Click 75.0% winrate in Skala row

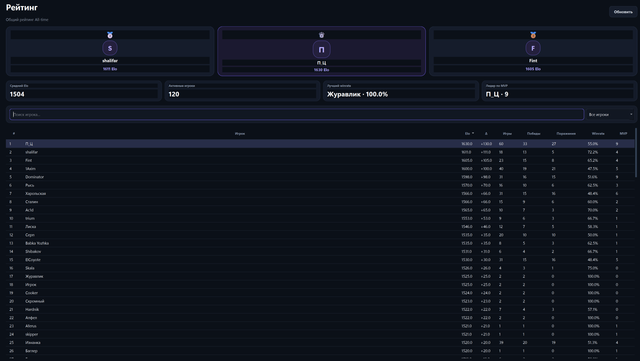pos(593,268)
